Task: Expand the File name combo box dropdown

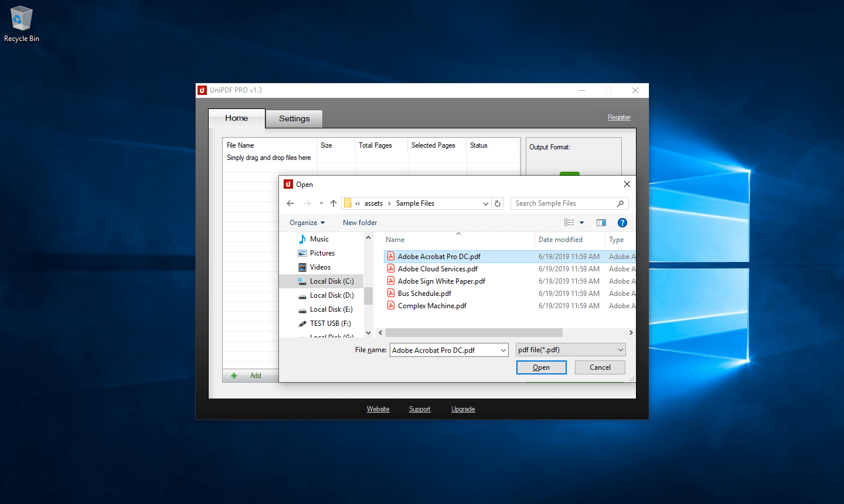Action: [503, 350]
